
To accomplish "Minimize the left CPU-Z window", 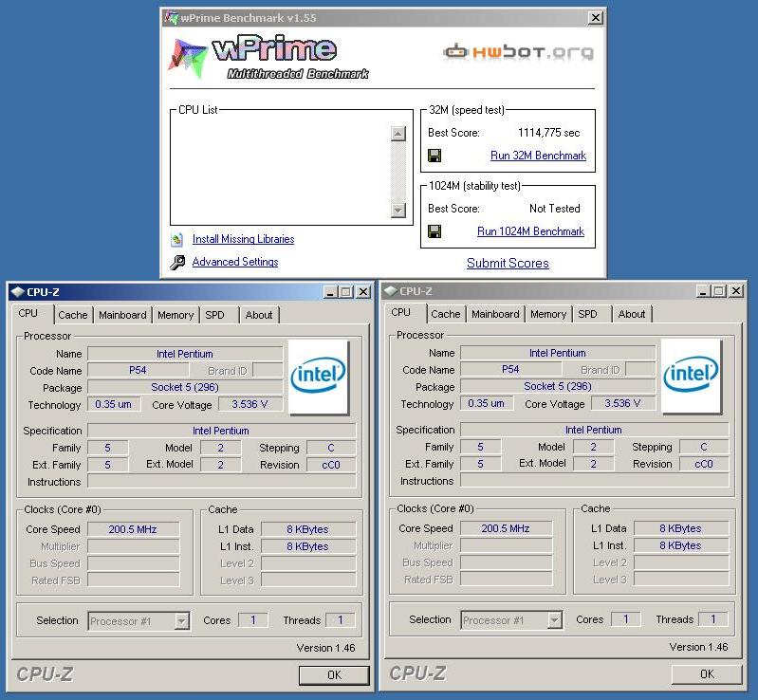I will [x=330, y=291].
